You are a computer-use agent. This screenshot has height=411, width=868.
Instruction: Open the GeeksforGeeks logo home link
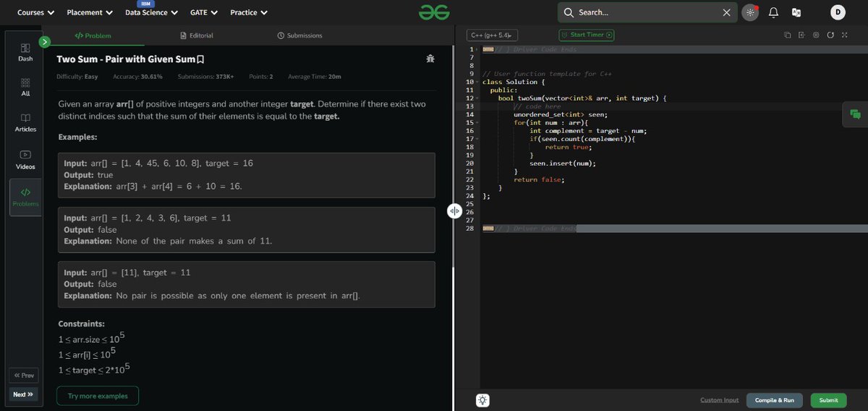434,12
